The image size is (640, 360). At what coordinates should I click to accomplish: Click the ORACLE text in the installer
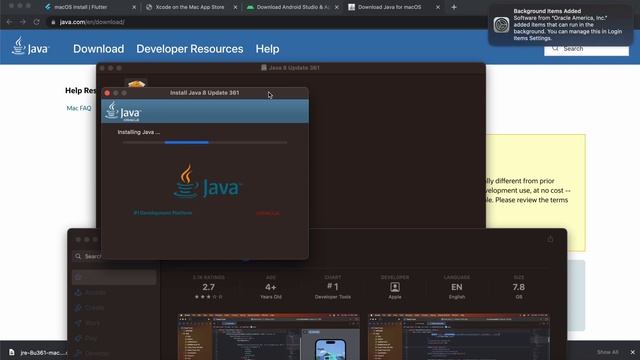point(268,213)
